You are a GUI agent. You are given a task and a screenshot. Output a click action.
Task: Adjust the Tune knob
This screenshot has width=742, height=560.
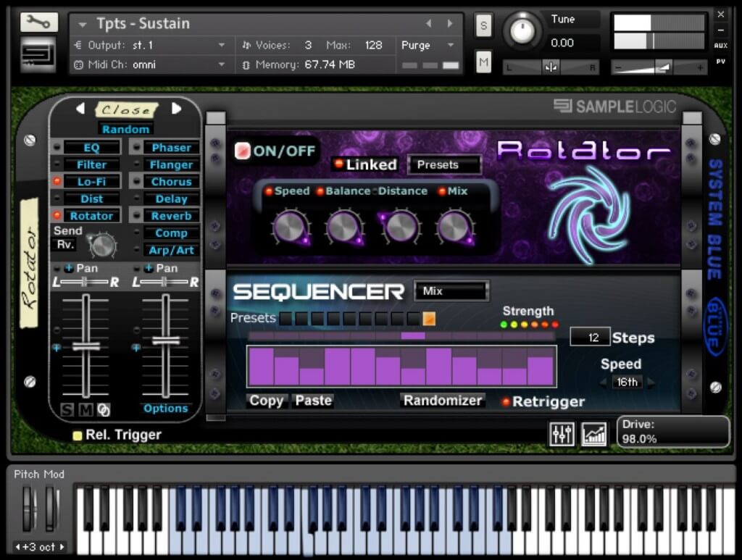[x=522, y=30]
